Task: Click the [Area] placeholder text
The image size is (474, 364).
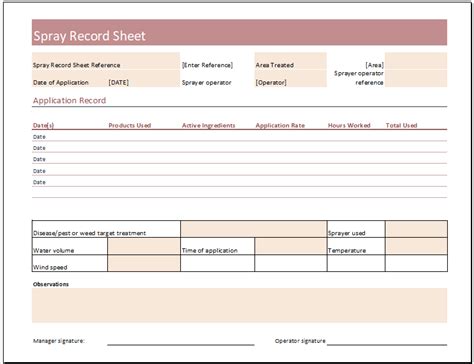Action: coord(374,65)
